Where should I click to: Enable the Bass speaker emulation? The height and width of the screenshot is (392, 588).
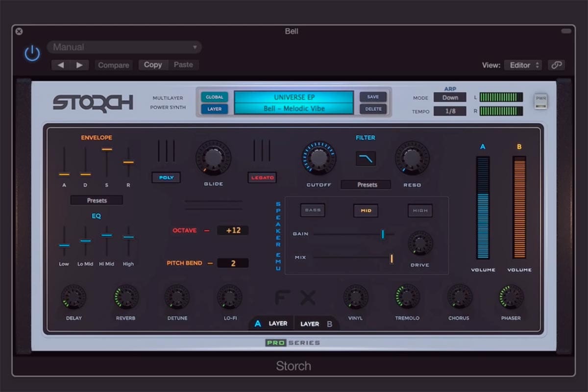click(x=313, y=210)
